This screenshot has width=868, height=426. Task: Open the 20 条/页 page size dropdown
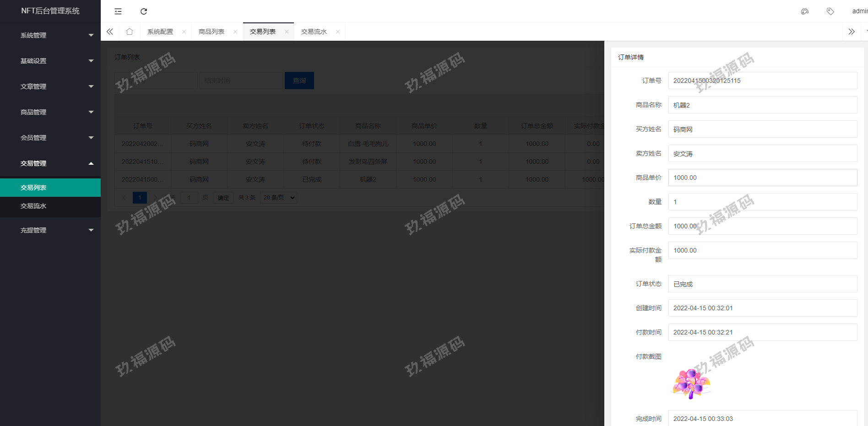(279, 198)
